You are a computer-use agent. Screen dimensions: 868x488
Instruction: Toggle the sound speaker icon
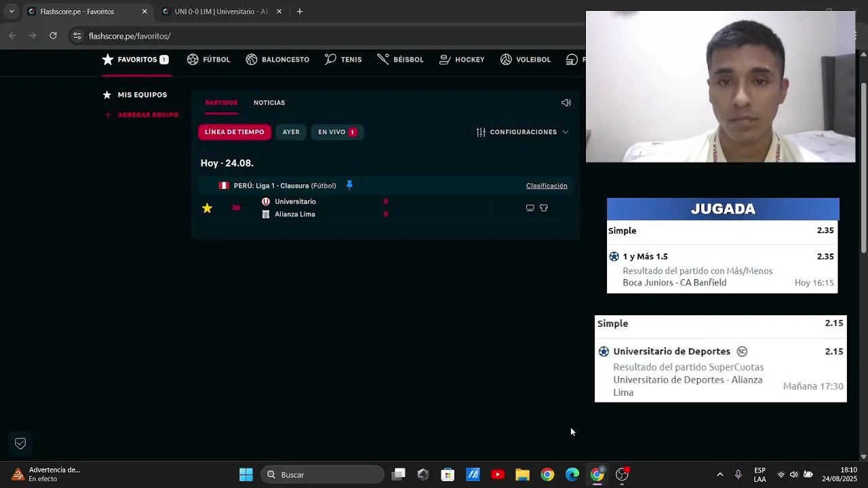566,103
